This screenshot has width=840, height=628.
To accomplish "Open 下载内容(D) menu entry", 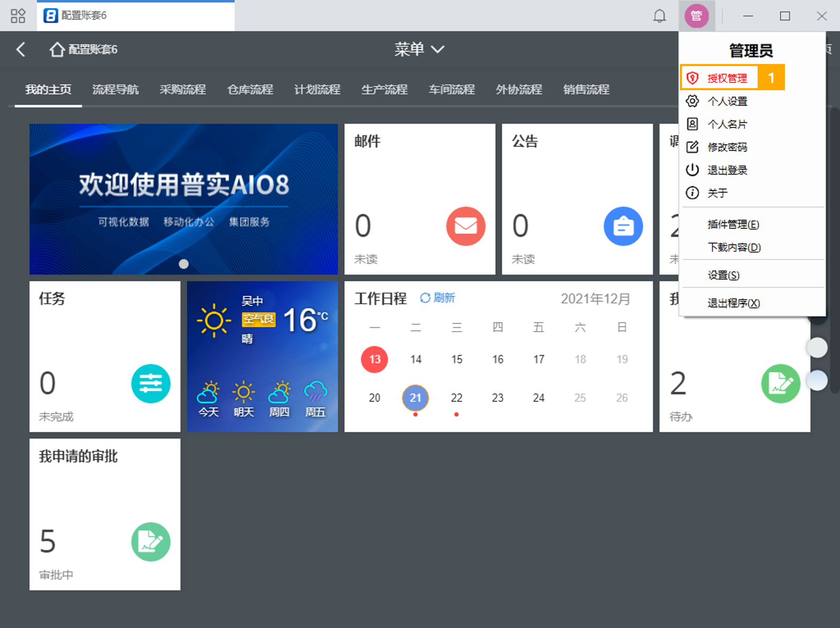I will coord(734,247).
